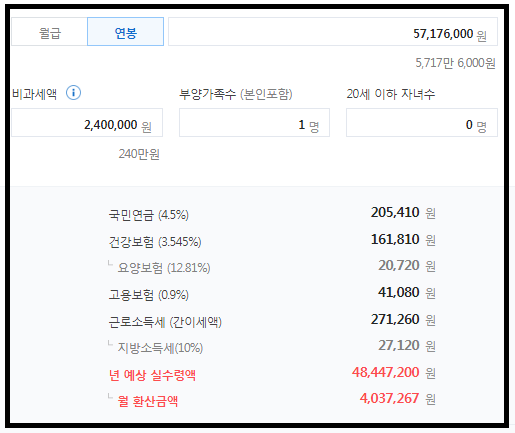
Task: Select the 205,410 원 pension amount
Action: point(403,212)
